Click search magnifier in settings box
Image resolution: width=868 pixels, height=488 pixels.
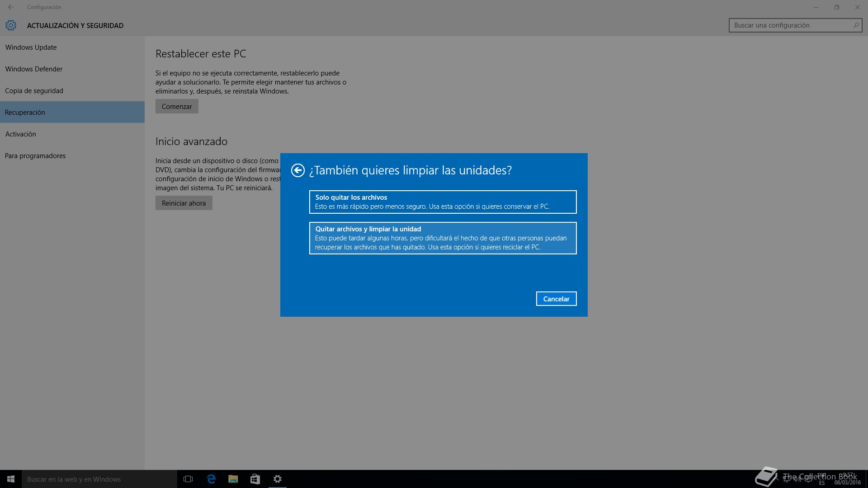856,25
